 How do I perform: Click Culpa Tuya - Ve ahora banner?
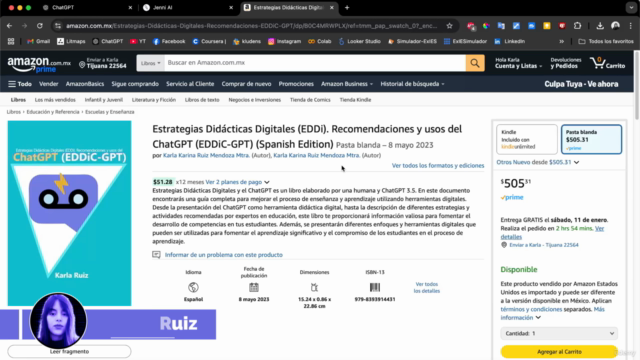(581, 84)
